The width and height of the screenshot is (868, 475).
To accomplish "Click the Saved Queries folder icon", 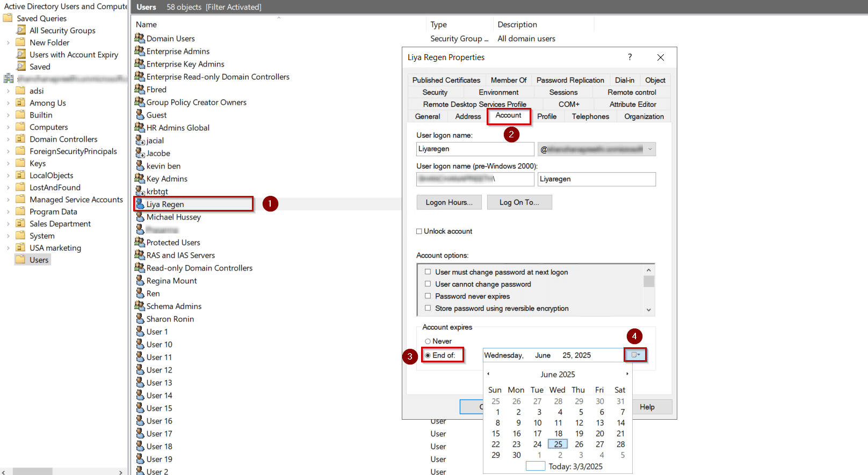I will [8, 18].
